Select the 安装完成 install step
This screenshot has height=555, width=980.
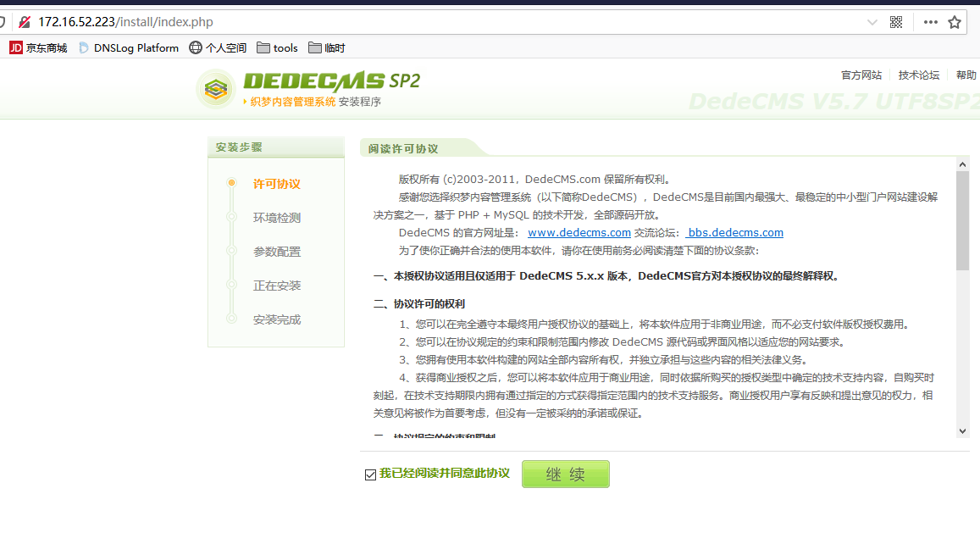coord(276,319)
